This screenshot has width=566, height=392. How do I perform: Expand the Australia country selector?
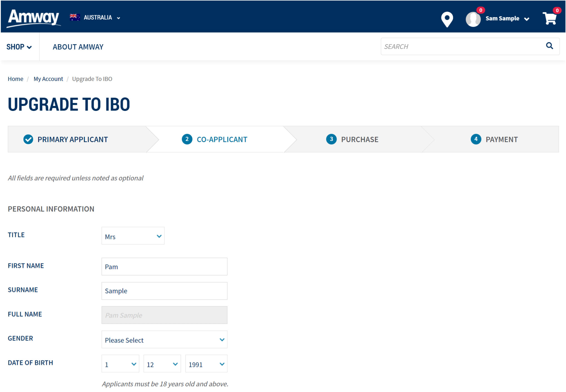(x=95, y=18)
